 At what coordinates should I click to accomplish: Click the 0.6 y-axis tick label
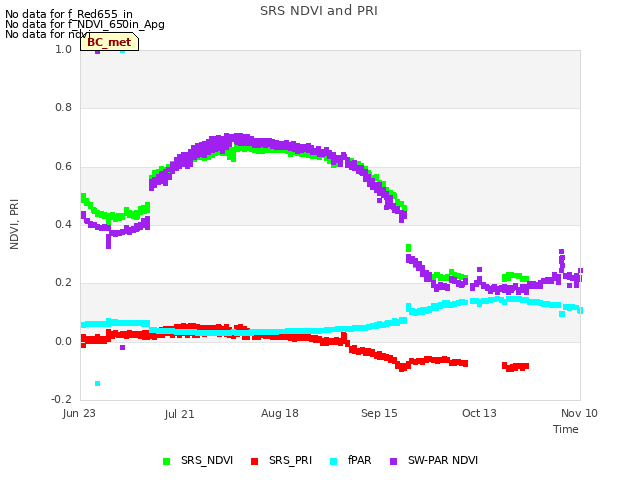coord(64,167)
